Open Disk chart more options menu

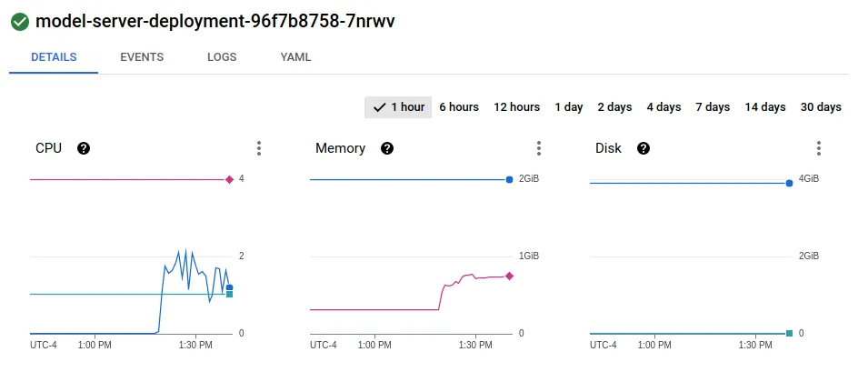point(819,148)
